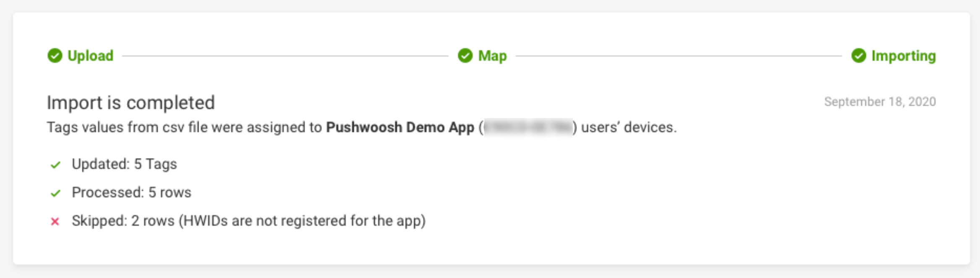Click the green checkmark beside Map

point(465,55)
